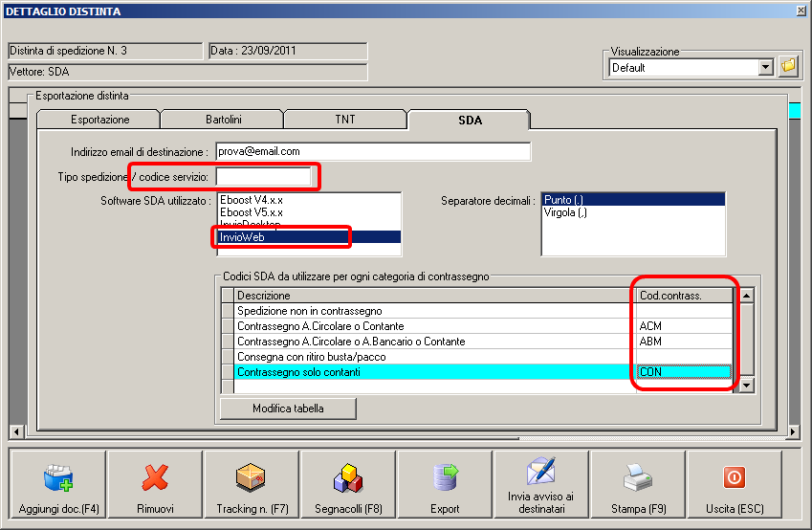Viewport: 812px width, 530px height.
Task: Choose Virgola (,) as decimal separator
Action: (565, 212)
